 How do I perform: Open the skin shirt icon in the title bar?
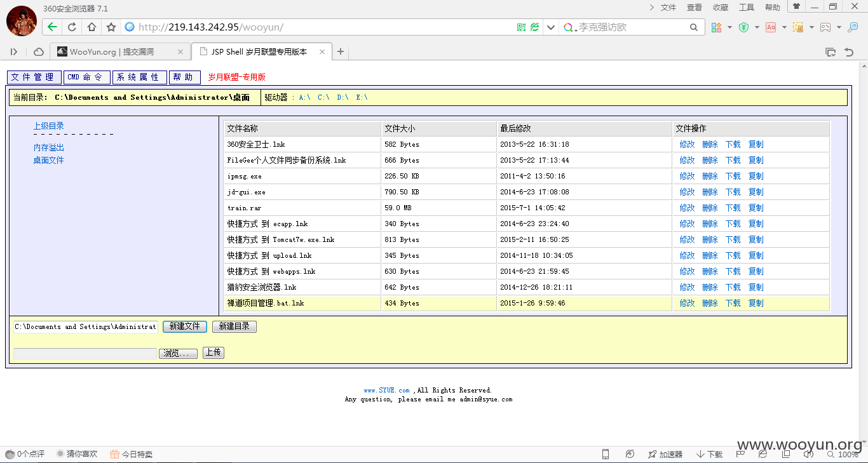[x=796, y=6]
